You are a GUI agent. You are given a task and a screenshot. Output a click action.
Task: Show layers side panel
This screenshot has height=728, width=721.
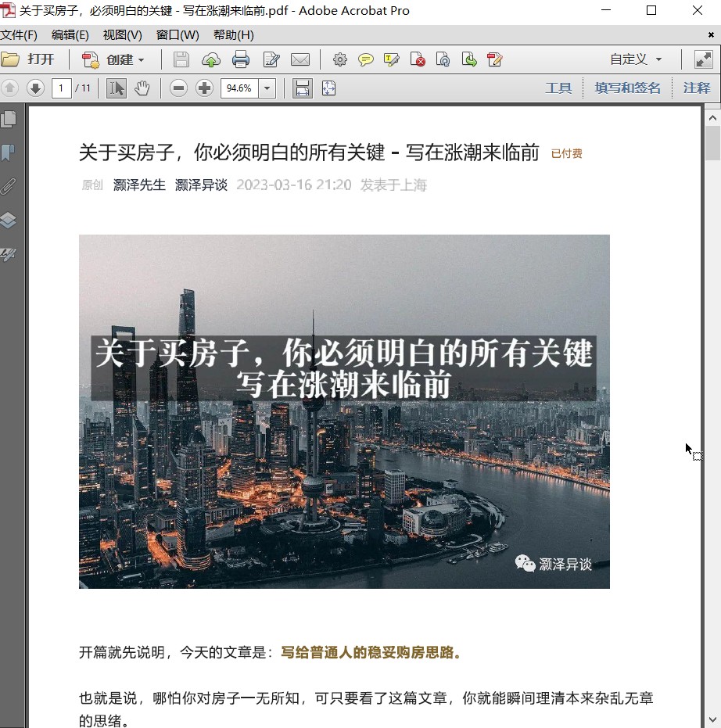(9, 220)
